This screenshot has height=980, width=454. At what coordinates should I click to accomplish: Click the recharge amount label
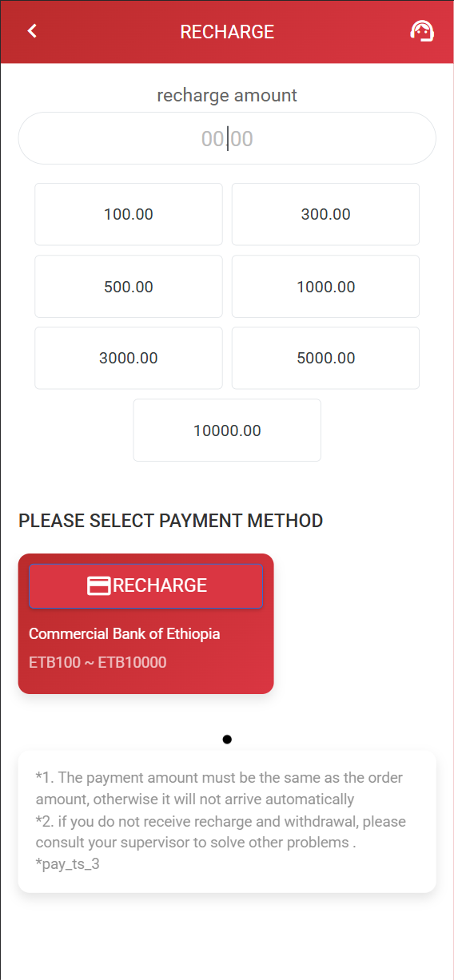pos(227,95)
